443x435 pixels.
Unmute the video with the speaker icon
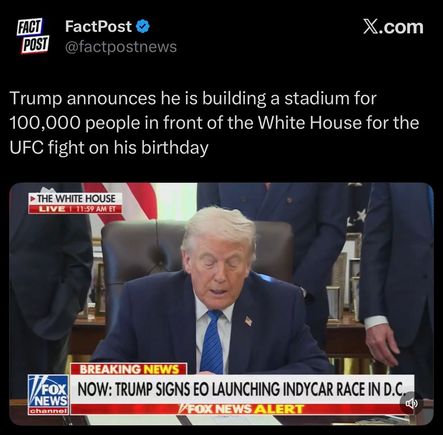[411, 404]
